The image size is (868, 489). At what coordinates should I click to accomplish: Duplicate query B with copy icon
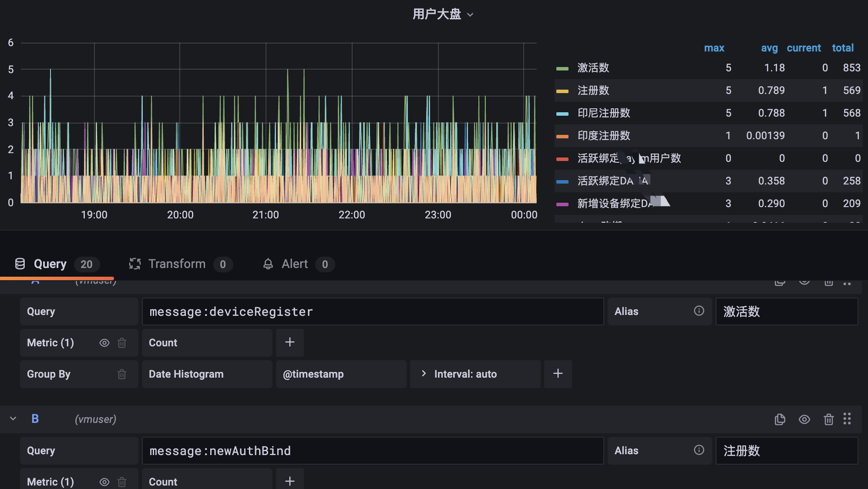[x=780, y=419]
